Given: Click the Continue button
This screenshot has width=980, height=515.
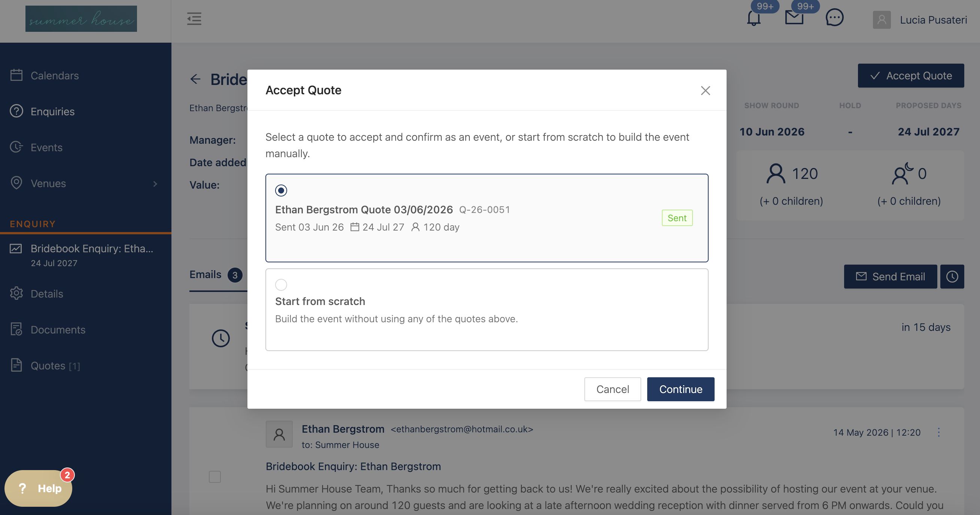Looking at the screenshot, I should pyautogui.click(x=681, y=389).
